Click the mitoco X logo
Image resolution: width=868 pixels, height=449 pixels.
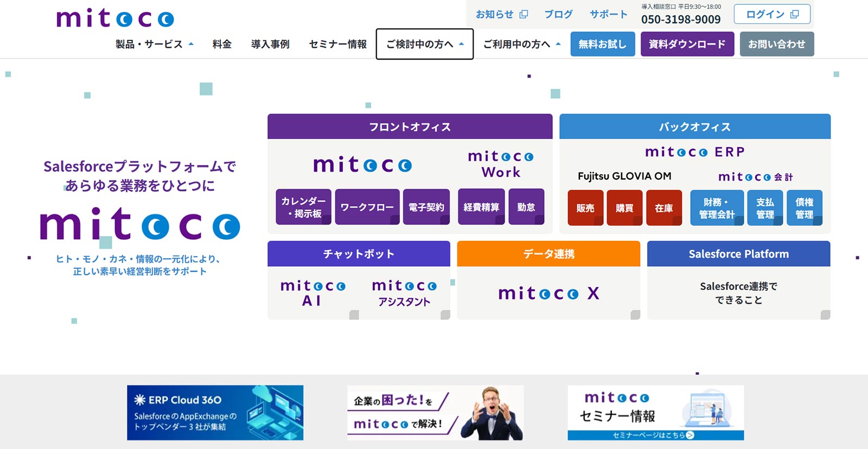548,293
